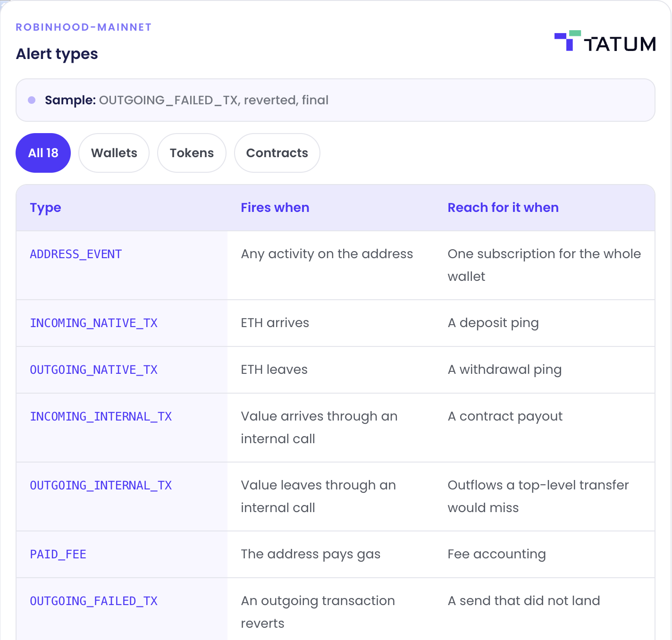Screen dimensions: 672x640
Task: Click the Reach for it when header
Action: pos(503,208)
